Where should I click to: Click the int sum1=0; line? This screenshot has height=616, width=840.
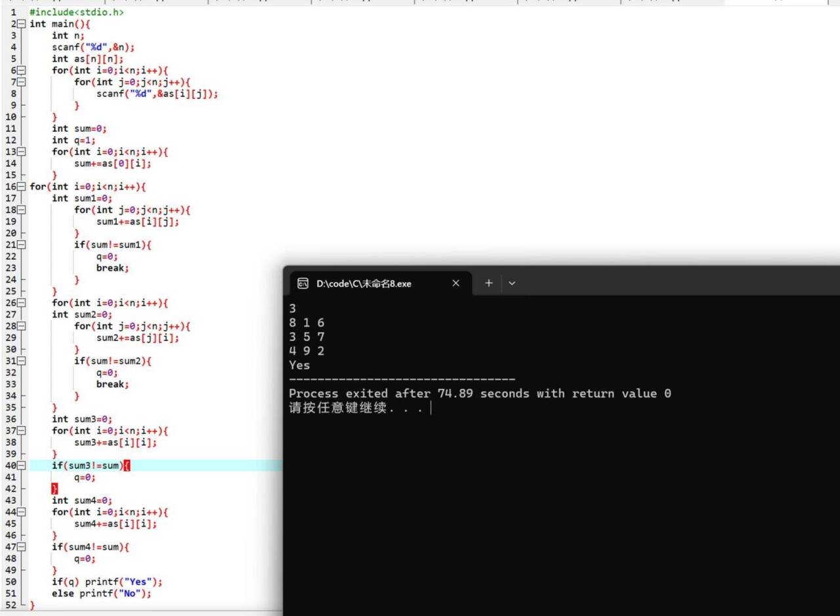(82, 198)
